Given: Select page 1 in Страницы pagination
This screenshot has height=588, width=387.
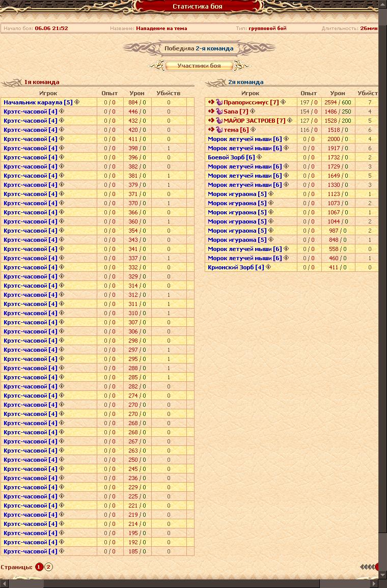Looking at the screenshot, I should [39, 567].
